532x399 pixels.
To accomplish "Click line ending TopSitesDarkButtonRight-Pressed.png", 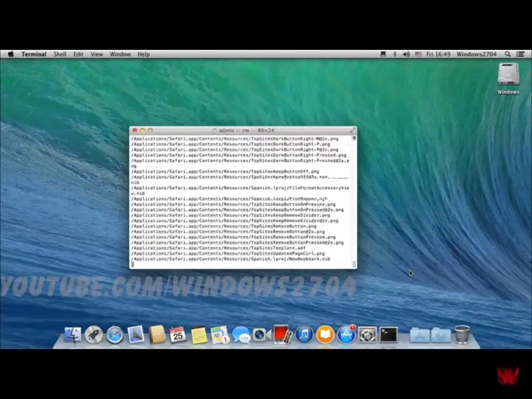I will coord(239,155).
